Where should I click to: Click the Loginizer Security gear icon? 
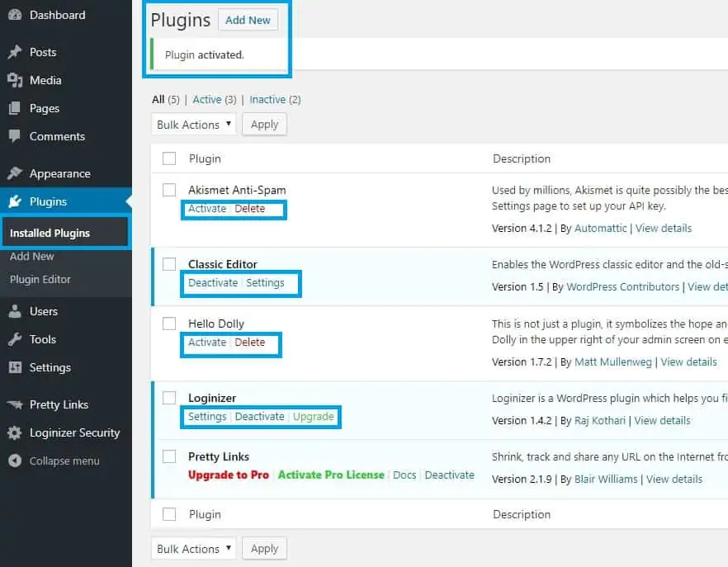coord(15,432)
